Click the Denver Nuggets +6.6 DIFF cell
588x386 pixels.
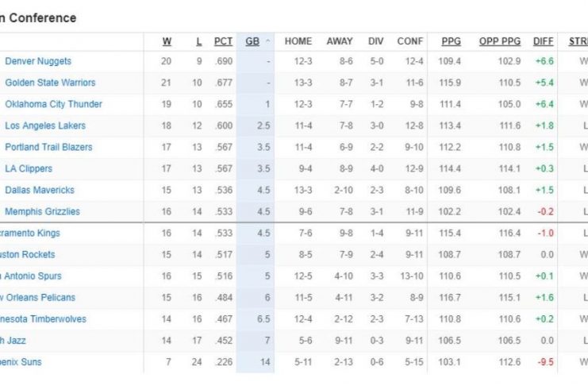click(544, 61)
